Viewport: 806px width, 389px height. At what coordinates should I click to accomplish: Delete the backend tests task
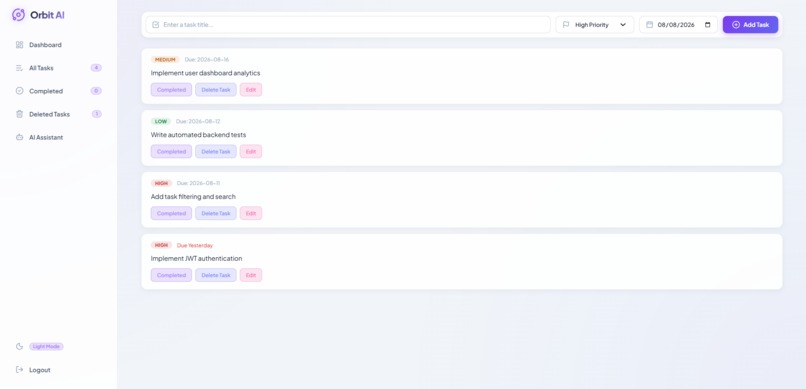click(216, 152)
